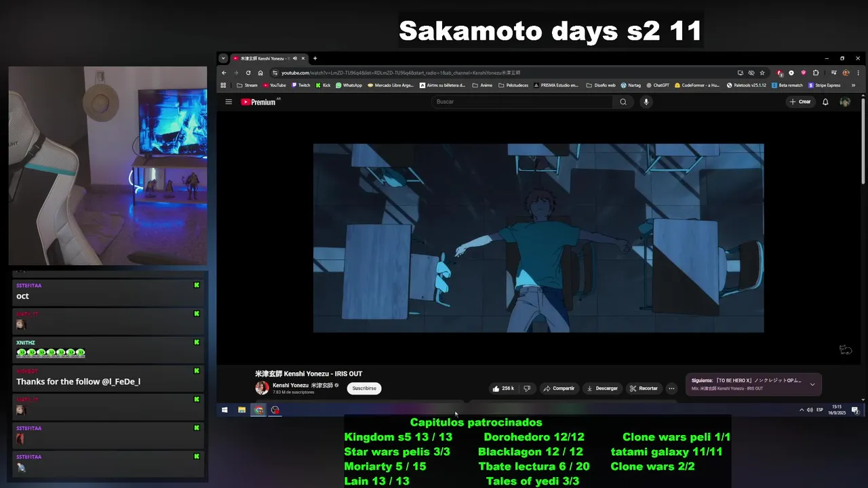The height and width of the screenshot is (488, 868).
Task: Click the Stripe Express bookmark
Action: [x=825, y=85]
